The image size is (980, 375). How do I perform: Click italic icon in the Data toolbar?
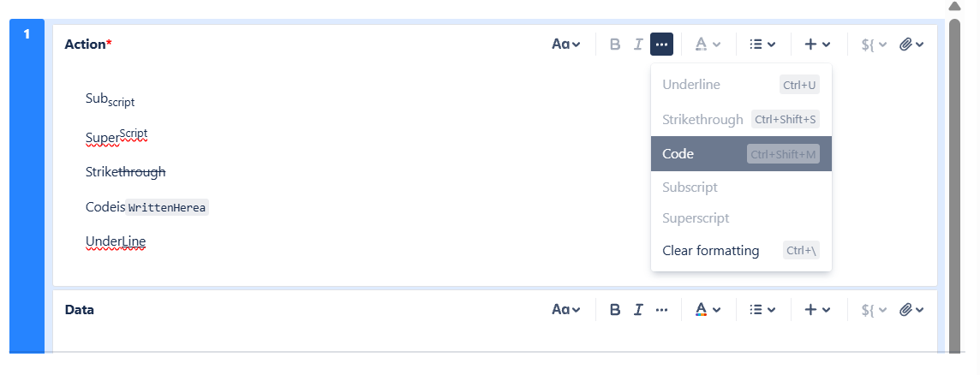point(638,310)
